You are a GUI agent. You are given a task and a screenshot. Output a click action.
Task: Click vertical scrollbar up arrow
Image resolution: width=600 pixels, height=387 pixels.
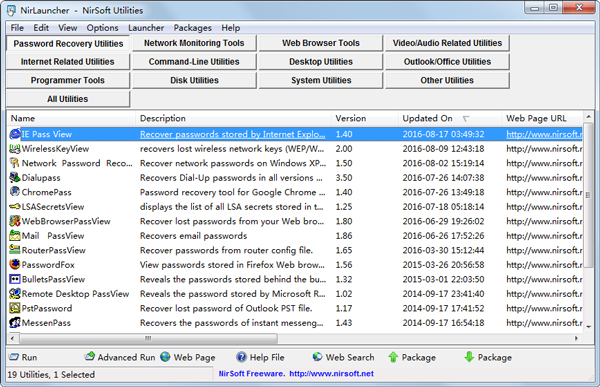click(588, 116)
